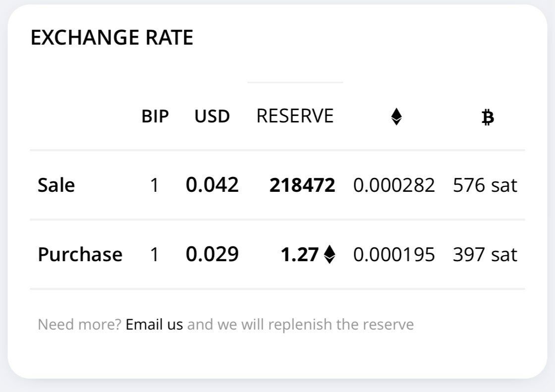555x392 pixels.
Task: Select the BIP column header
Action: pyautogui.click(x=155, y=116)
